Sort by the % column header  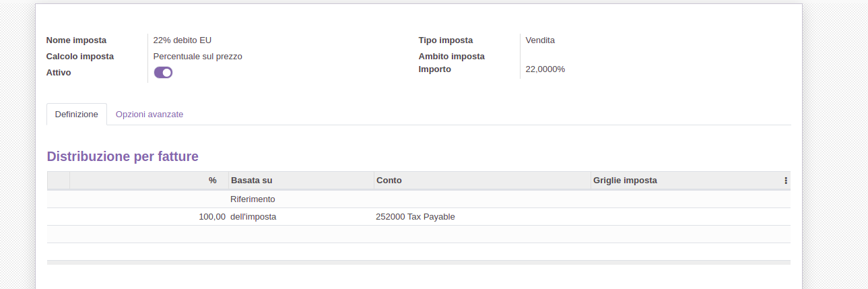(149, 181)
